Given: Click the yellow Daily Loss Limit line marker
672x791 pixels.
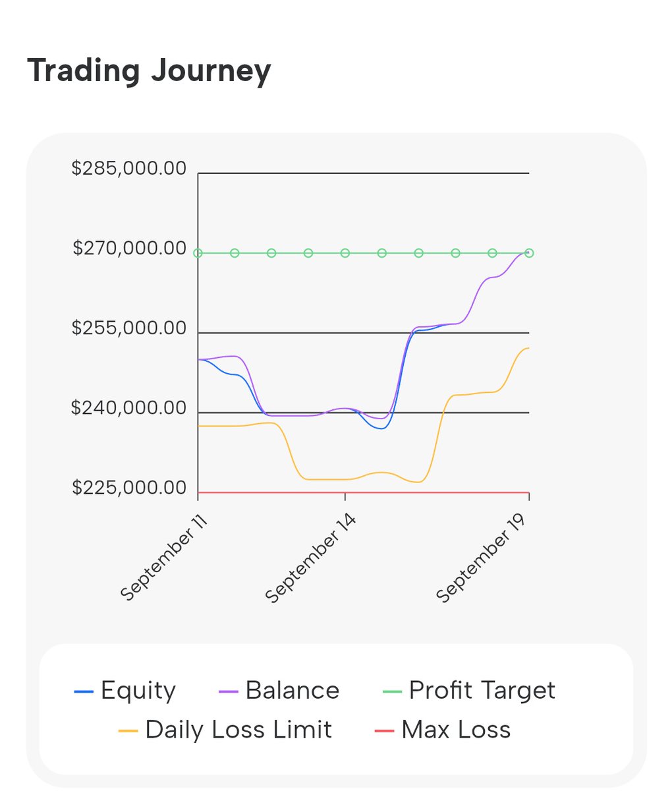Looking at the screenshot, I should (x=128, y=731).
